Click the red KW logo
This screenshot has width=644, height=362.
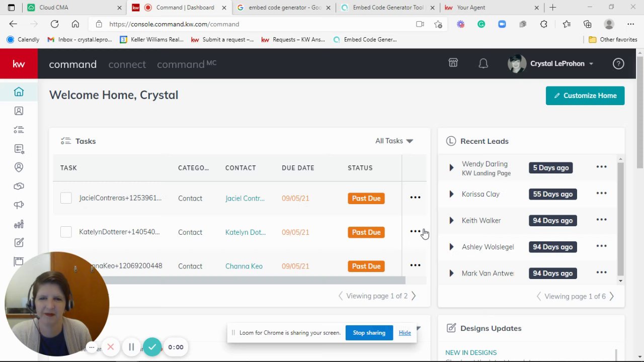point(19,64)
